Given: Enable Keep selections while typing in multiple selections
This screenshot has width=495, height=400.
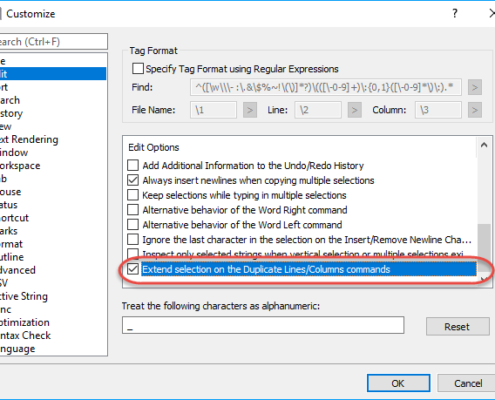Looking at the screenshot, I should coord(133,195).
